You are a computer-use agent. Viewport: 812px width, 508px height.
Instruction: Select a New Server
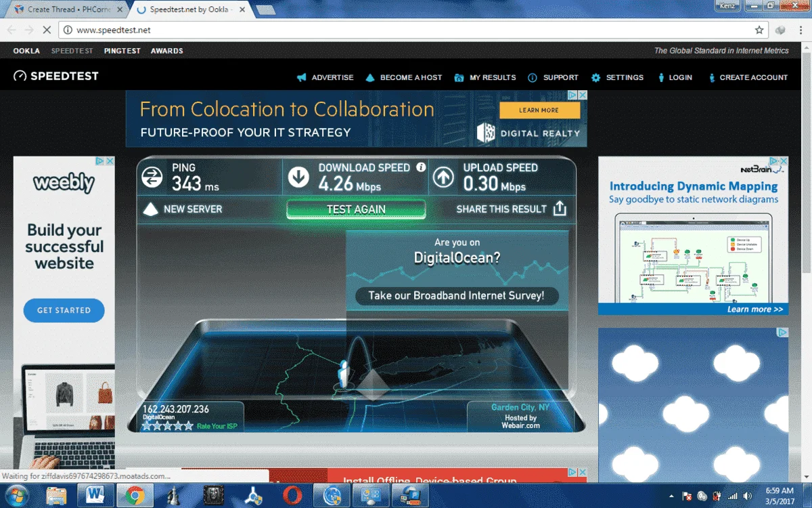click(x=193, y=209)
